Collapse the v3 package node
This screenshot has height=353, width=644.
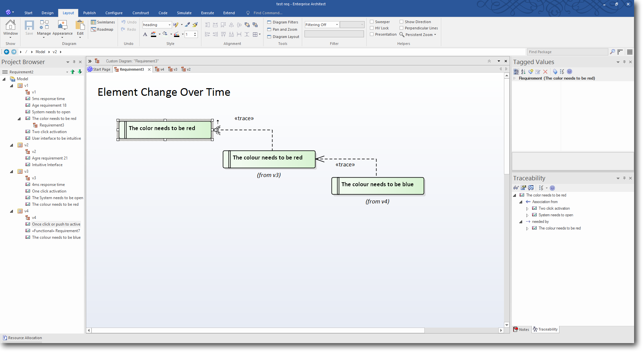pos(12,171)
